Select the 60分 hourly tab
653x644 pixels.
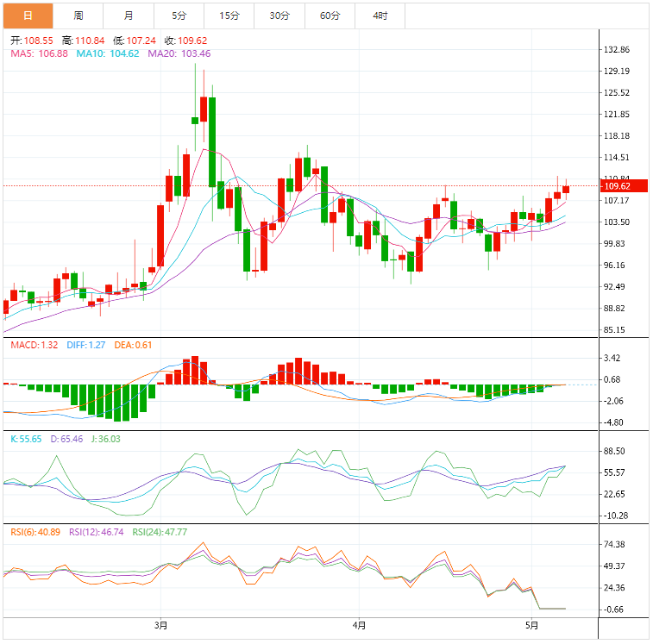330,16
